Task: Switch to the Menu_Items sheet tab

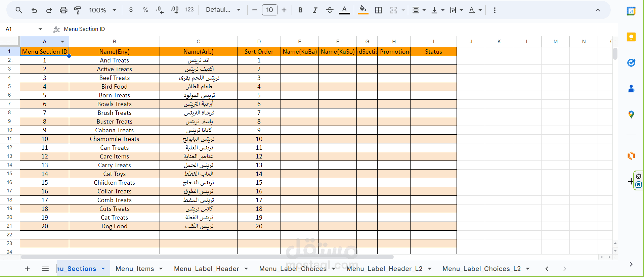Action: [x=135, y=269]
